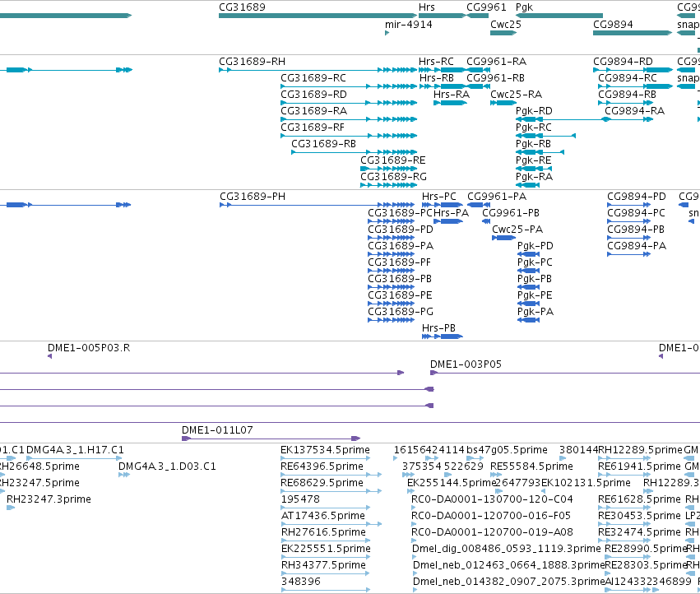700x594 pixels.
Task: Click transcript CG31689-RG
Action: click(393, 176)
